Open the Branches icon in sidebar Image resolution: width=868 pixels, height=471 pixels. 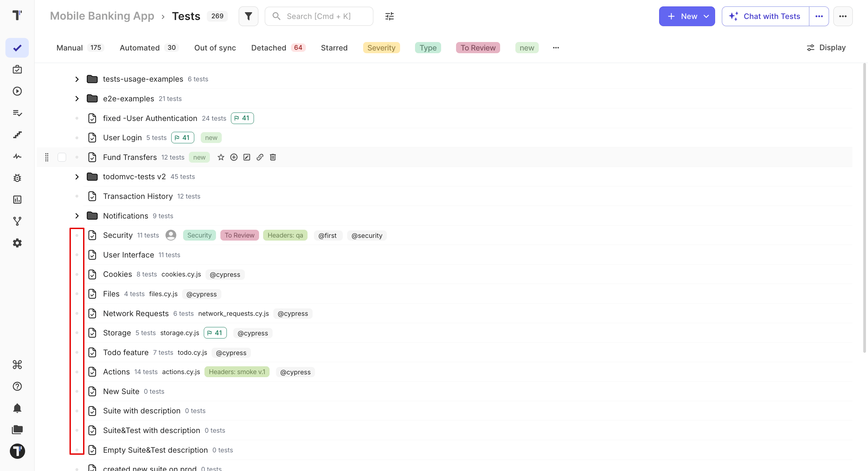(x=17, y=221)
